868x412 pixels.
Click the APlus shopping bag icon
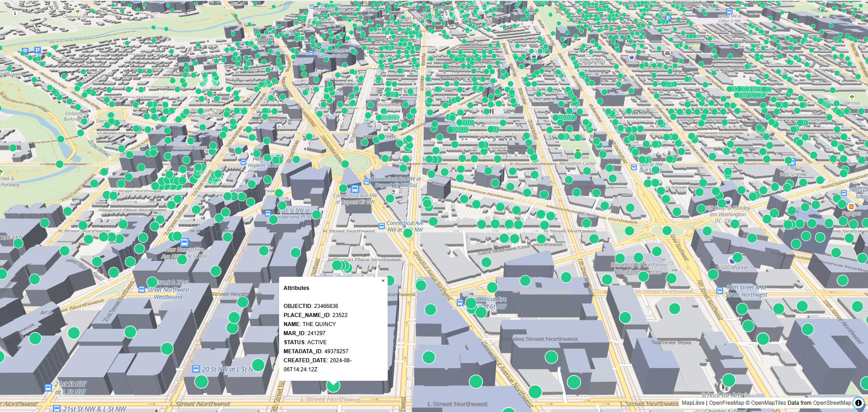632,57
